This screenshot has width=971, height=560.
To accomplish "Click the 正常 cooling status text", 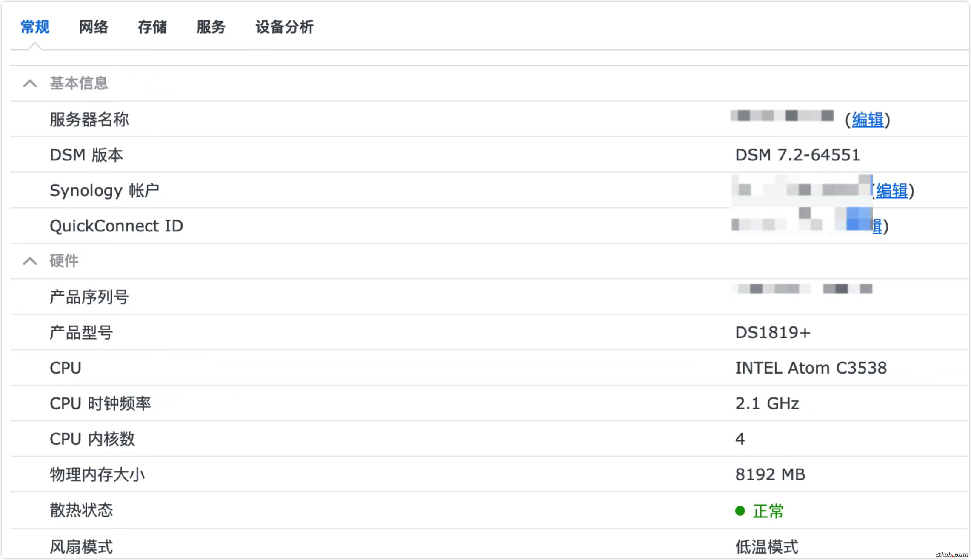I will tap(768, 511).
